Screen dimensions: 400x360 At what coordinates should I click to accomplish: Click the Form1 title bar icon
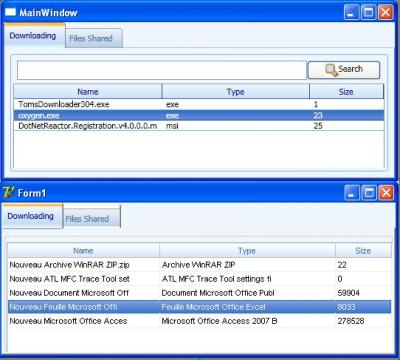pyautogui.click(x=9, y=193)
